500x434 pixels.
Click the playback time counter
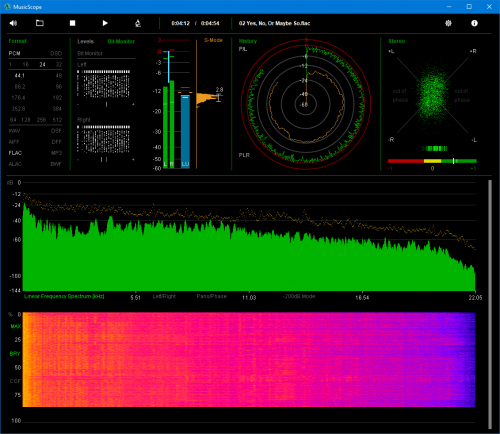tap(195, 23)
